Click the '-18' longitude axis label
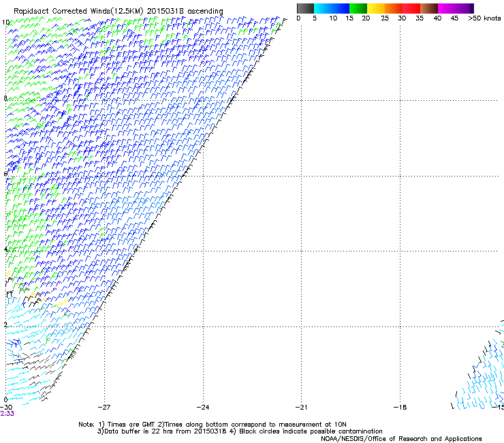This screenshot has width=504, height=443. [400, 408]
